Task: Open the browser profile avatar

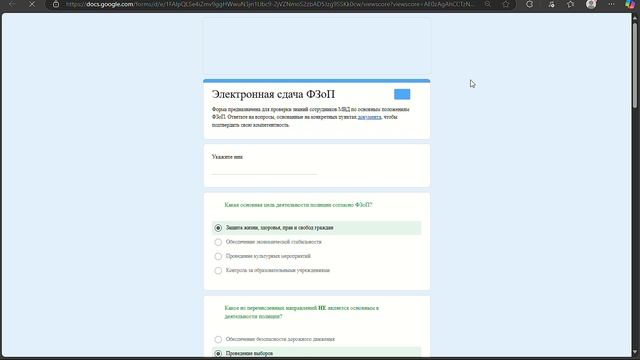Action: pyautogui.click(x=591, y=4)
